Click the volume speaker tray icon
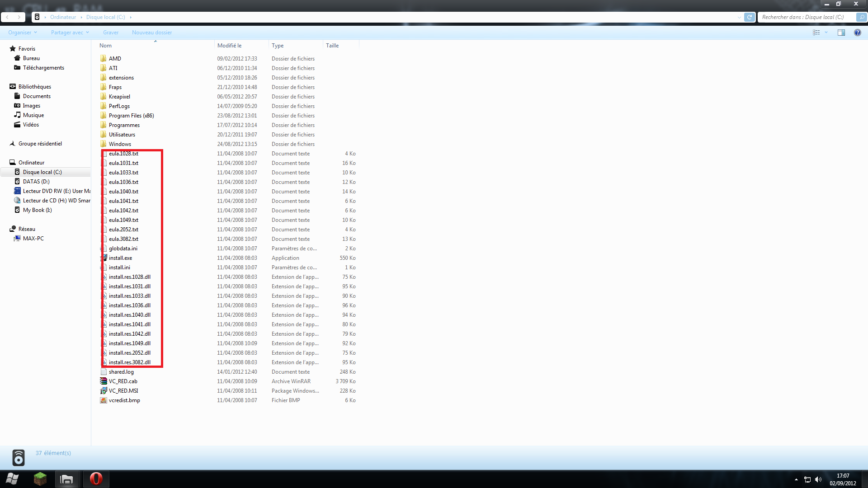The image size is (868, 488). click(818, 479)
